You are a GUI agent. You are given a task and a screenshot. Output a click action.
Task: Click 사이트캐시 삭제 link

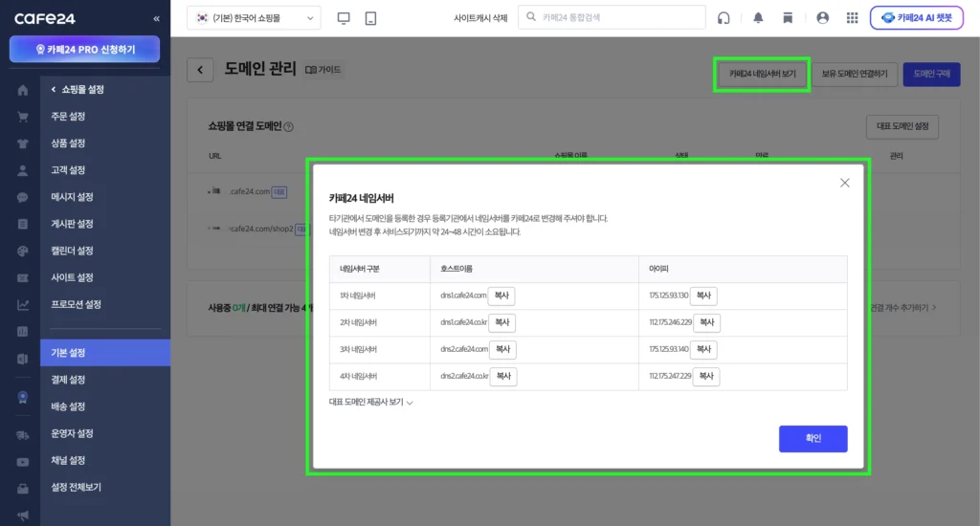pos(480,18)
